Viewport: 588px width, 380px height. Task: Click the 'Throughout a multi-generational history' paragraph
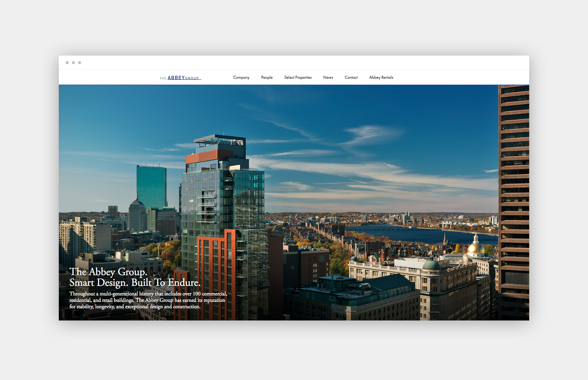148,300
